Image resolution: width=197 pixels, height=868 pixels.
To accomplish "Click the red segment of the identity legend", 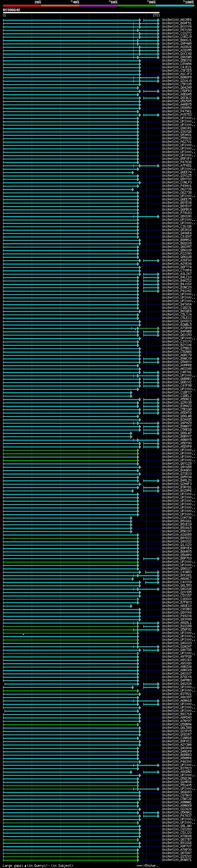I will click(22, 6).
